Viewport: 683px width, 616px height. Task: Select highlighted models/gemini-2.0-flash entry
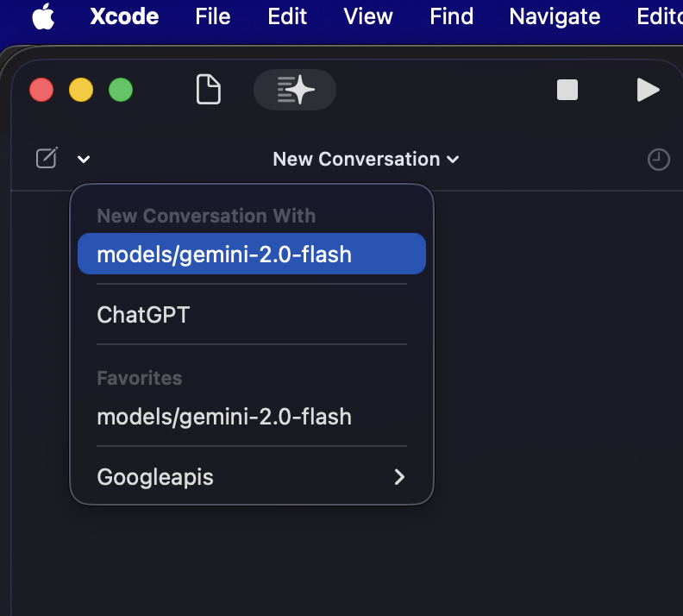[252, 254]
